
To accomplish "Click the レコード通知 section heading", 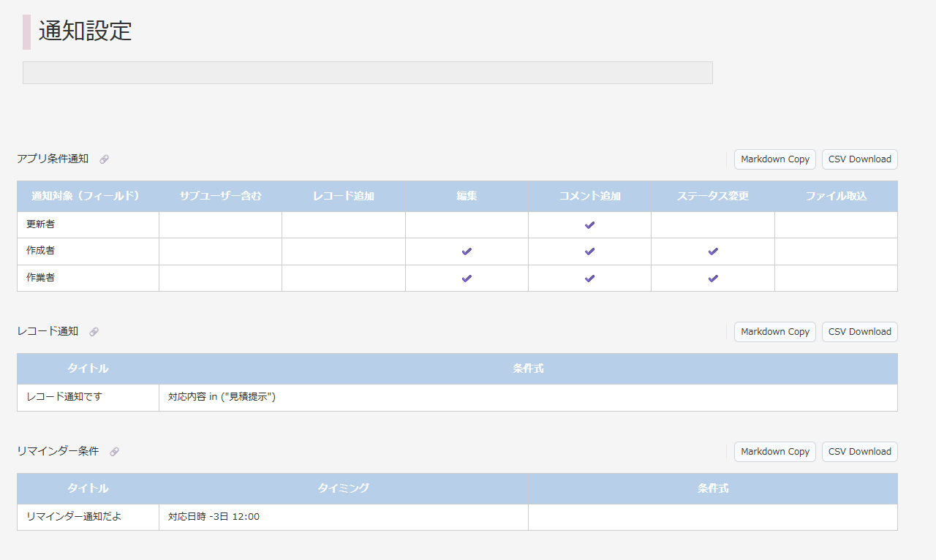I will tap(48, 331).
